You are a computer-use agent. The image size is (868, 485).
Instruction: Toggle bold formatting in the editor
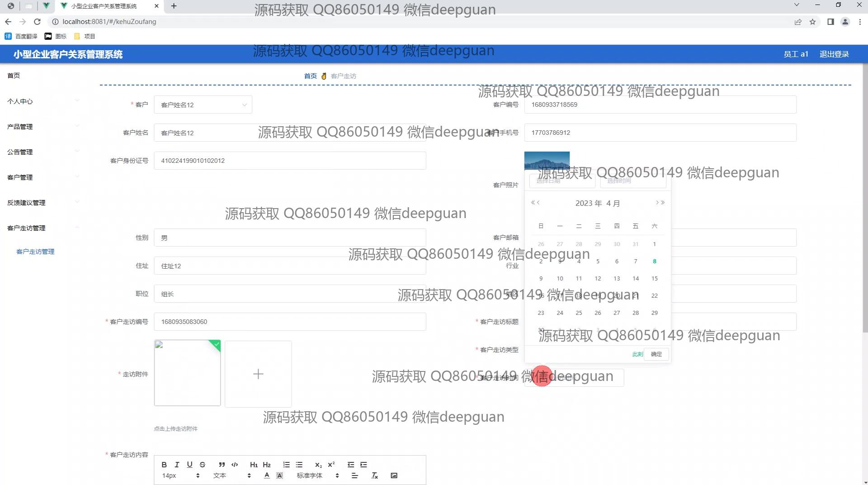pyautogui.click(x=164, y=465)
